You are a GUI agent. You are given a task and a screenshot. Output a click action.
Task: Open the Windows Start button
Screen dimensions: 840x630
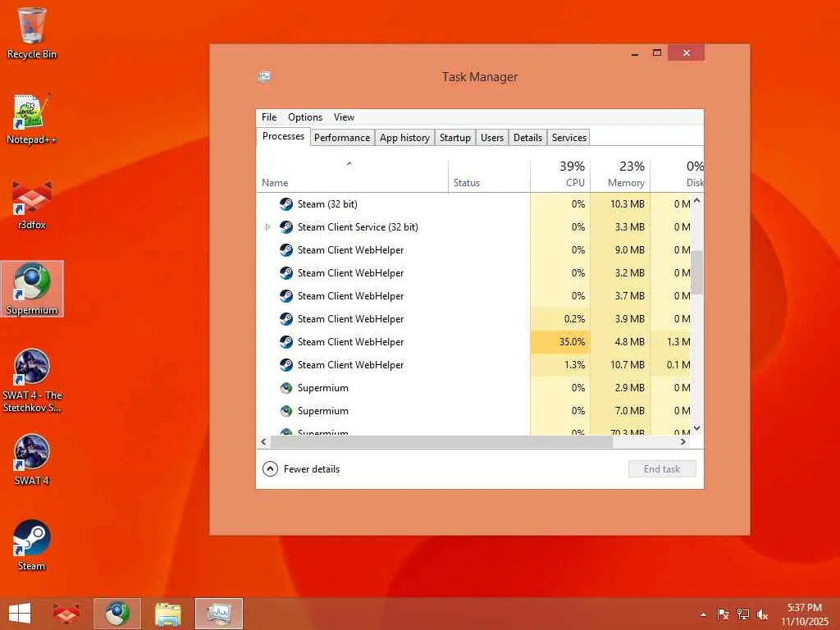[20, 614]
